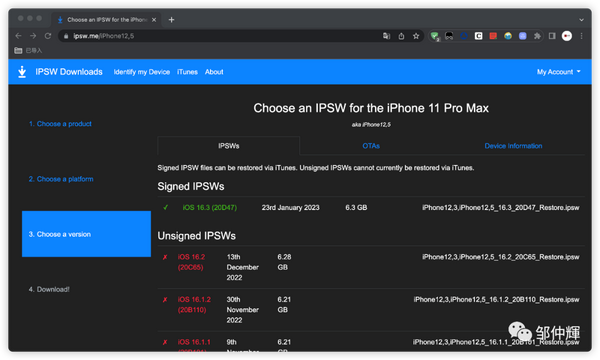Open a new tab with plus button
The image size is (600, 360).
pyautogui.click(x=171, y=20)
